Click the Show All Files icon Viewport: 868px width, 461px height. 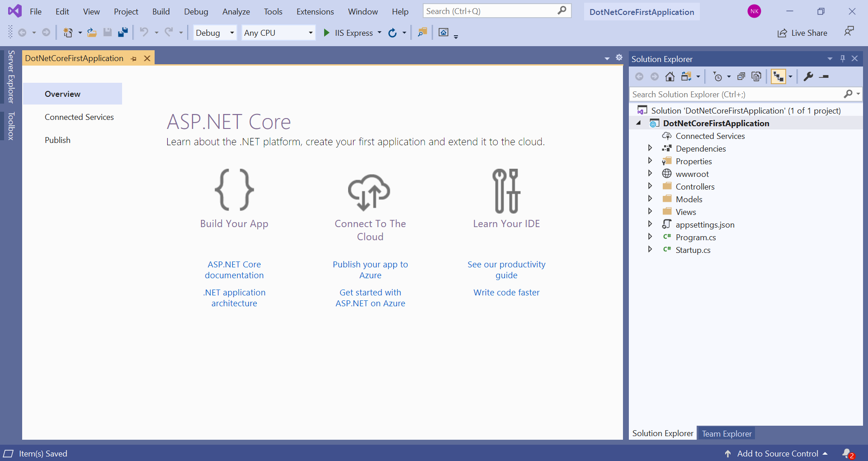[x=756, y=76]
